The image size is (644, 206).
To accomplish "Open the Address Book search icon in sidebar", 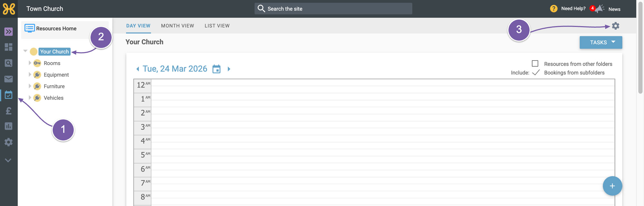I will click(9, 63).
